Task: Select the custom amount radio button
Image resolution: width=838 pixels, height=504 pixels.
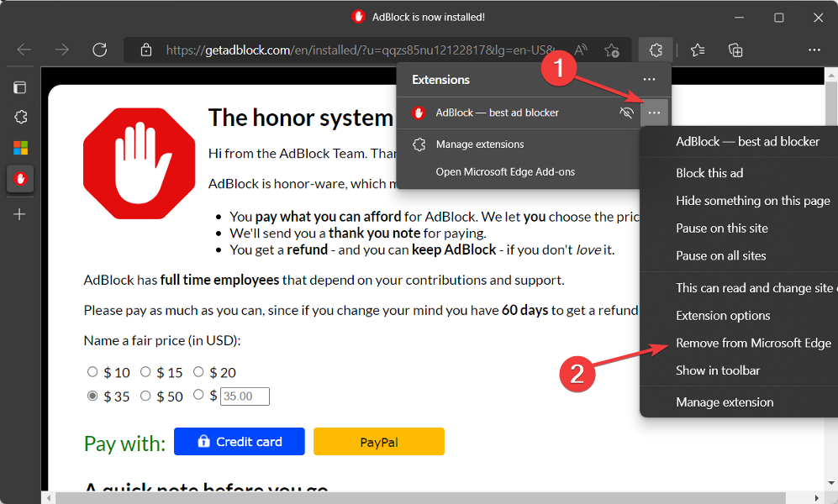Action: point(198,395)
